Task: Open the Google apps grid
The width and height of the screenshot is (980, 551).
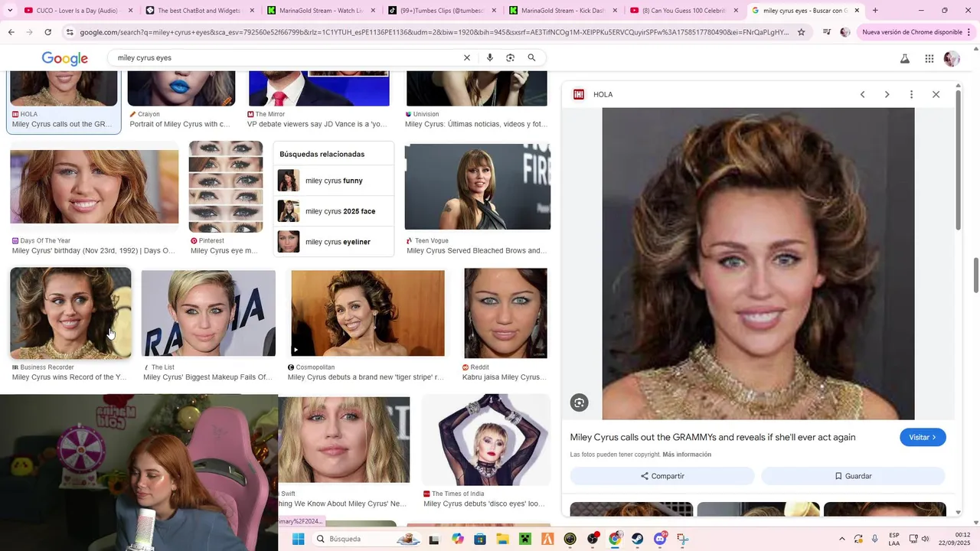Action: 929,59
